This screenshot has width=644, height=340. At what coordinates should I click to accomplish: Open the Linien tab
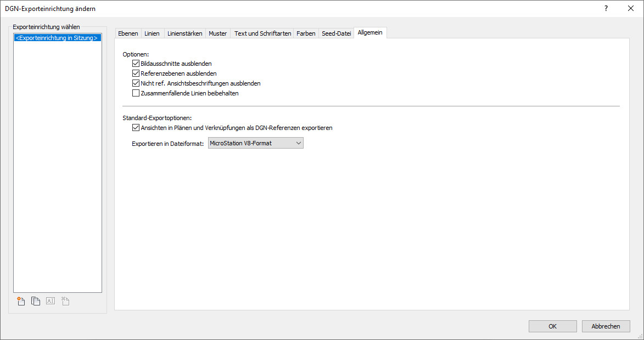[x=152, y=33]
